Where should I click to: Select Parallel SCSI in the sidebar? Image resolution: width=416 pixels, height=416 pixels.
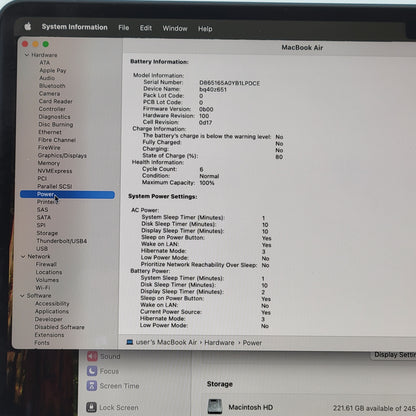click(55, 186)
